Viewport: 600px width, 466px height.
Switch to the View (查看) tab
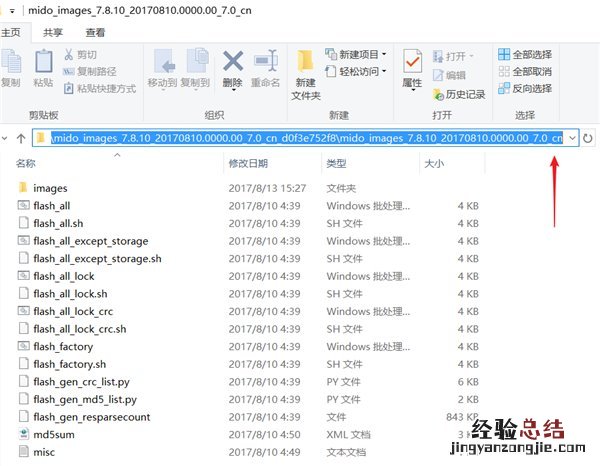(x=95, y=33)
